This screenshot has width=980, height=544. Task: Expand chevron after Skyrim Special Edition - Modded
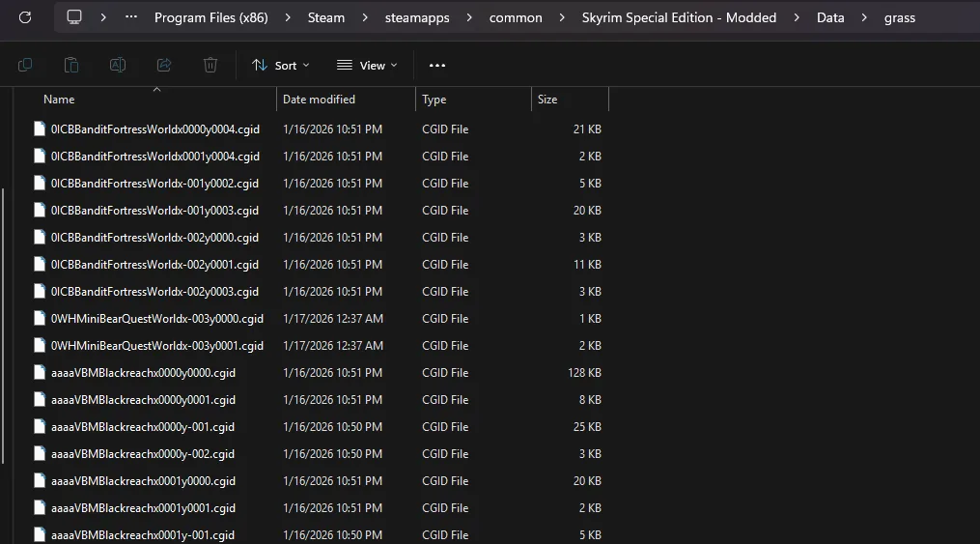pyautogui.click(x=797, y=17)
